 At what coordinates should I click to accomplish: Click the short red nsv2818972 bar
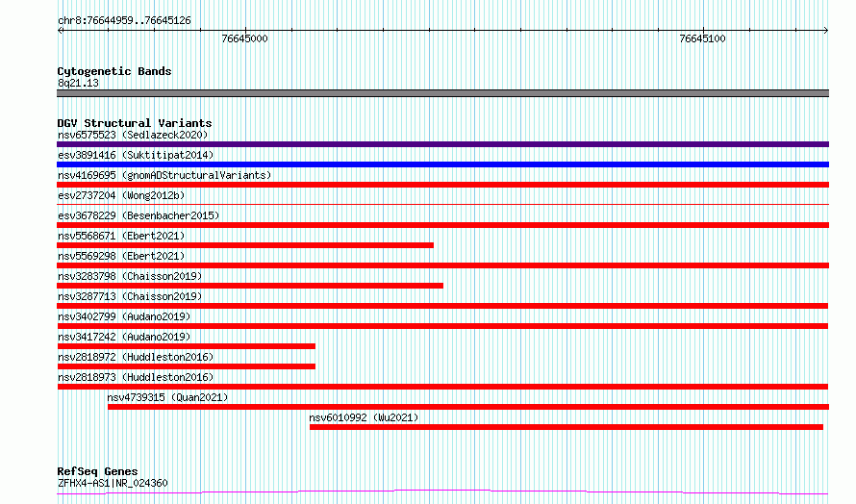pyautogui.click(x=187, y=366)
